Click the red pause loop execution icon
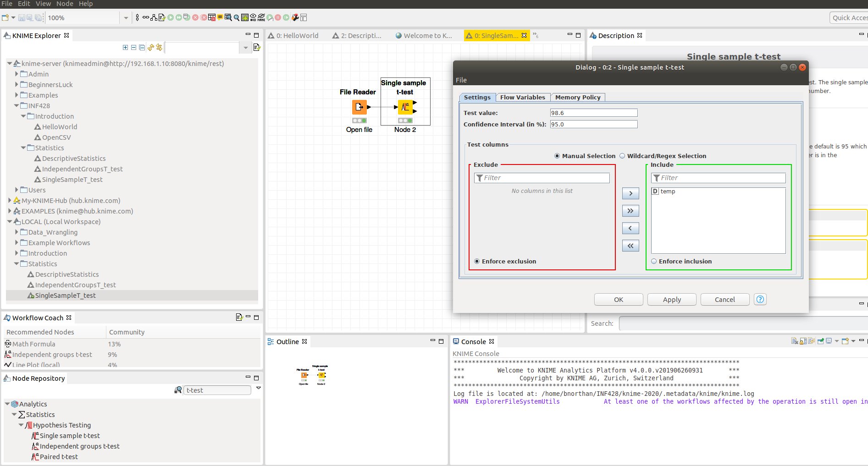868x466 pixels. click(x=278, y=18)
